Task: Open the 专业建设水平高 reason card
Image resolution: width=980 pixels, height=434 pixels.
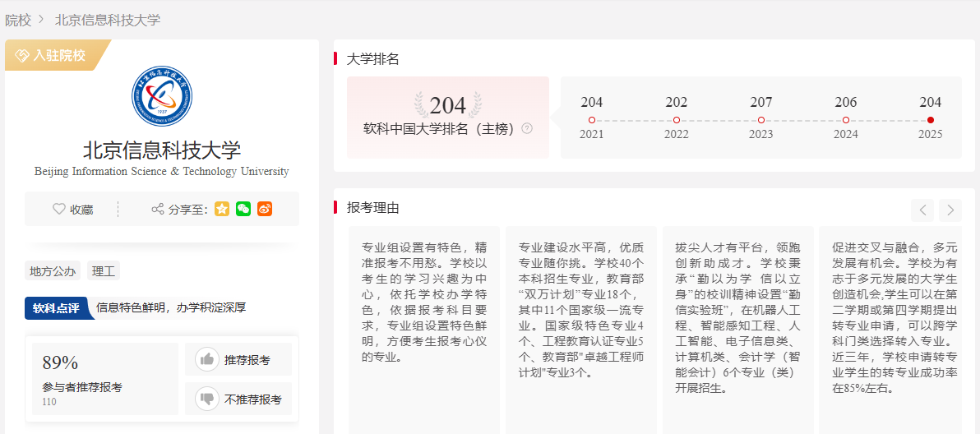Action: coord(581,330)
